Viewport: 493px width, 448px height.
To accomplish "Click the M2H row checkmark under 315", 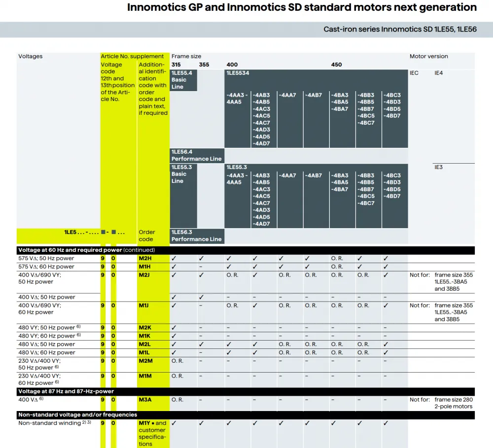I will (174, 258).
